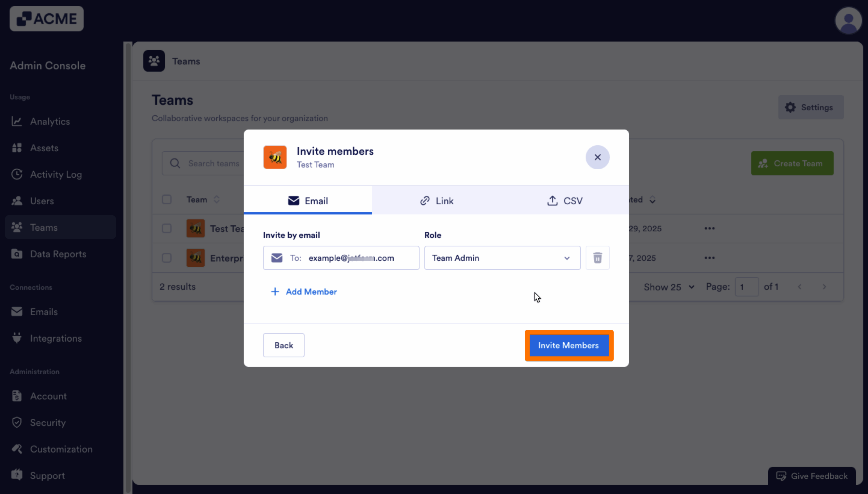This screenshot has height=494, width=868.
Task: Open the profile avatar menu
Action: click(848, 20)
